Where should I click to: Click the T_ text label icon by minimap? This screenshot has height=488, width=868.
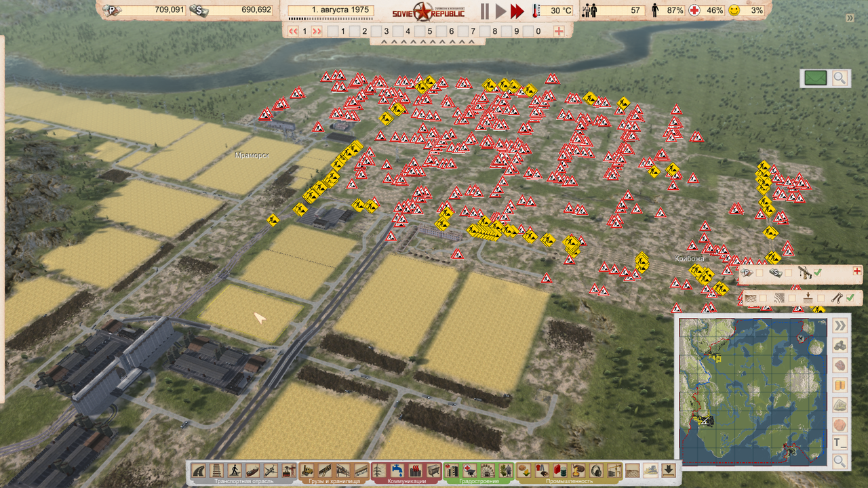840,443
